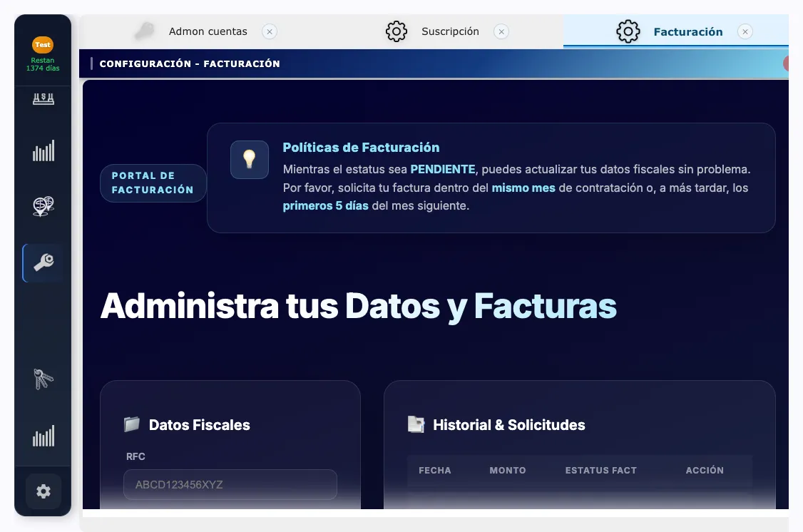Open the lower bar chart sidebar icon
Viewport: 803px width, 532px height.
[x=43, y=436]
